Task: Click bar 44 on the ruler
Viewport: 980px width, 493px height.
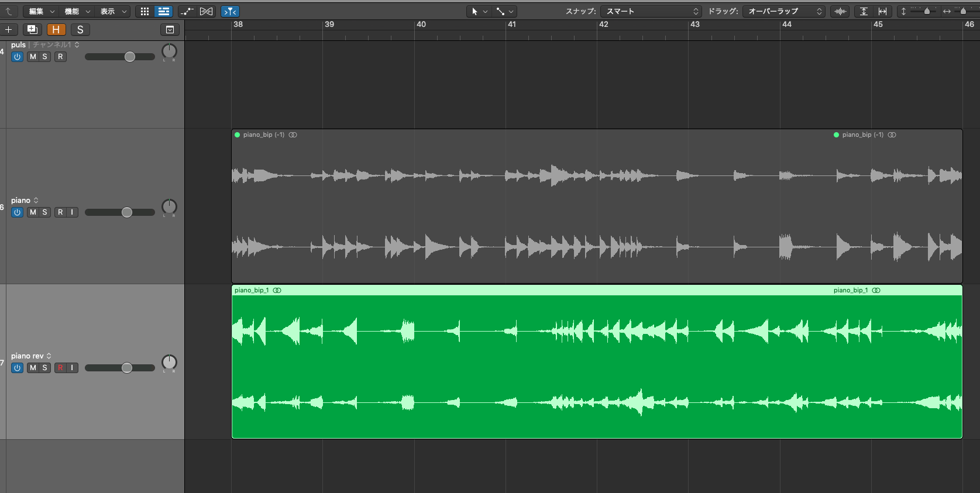Action: pyautogui.click(x=787, y=25)
